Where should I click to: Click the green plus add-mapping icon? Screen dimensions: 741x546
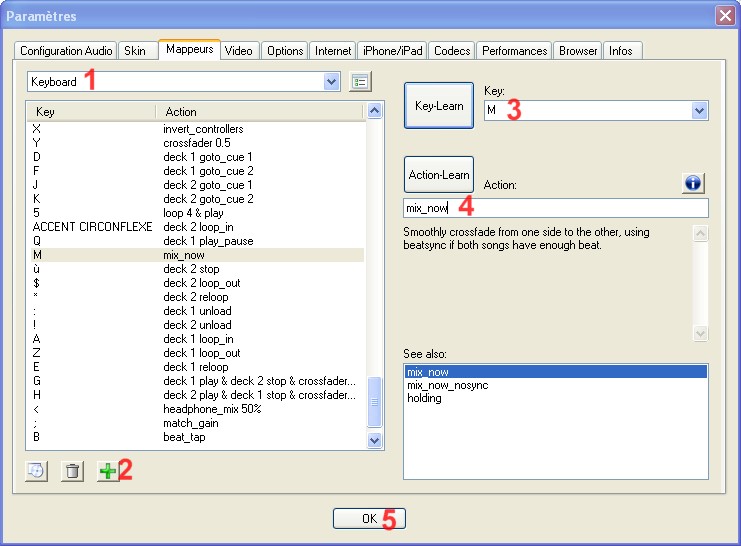pos(106,472)
